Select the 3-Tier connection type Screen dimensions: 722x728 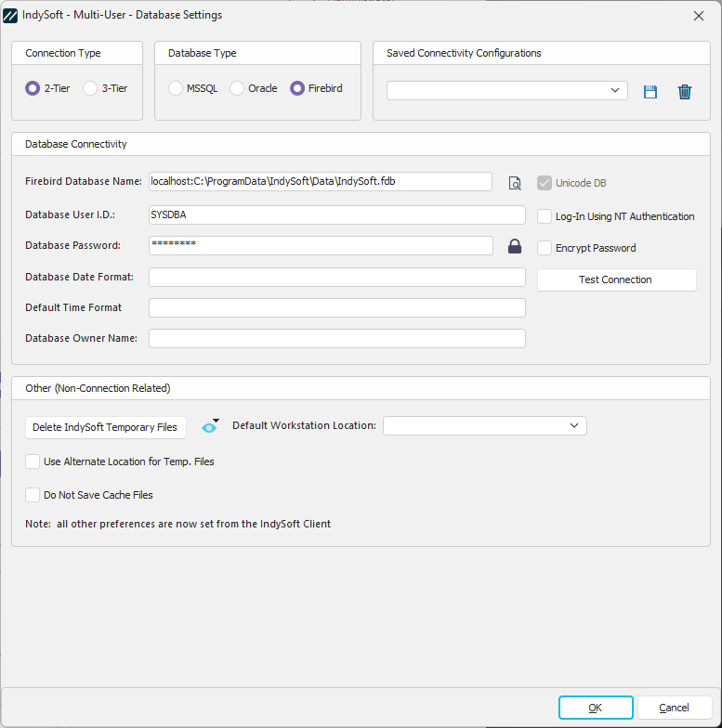point(90,88)
